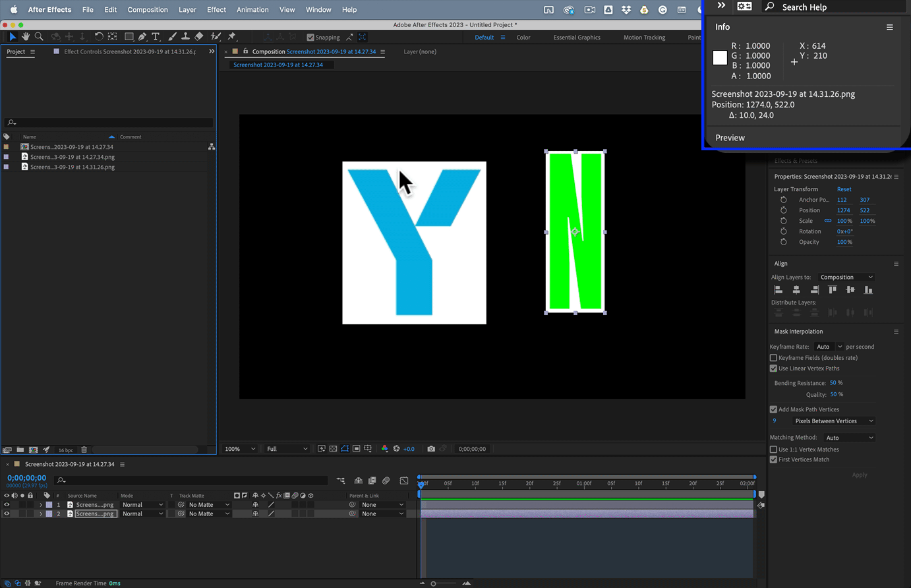The height and width of the screenshot is (588, 911).
Task: Create new composition from Project panel footer
Action: pos(34,450)
